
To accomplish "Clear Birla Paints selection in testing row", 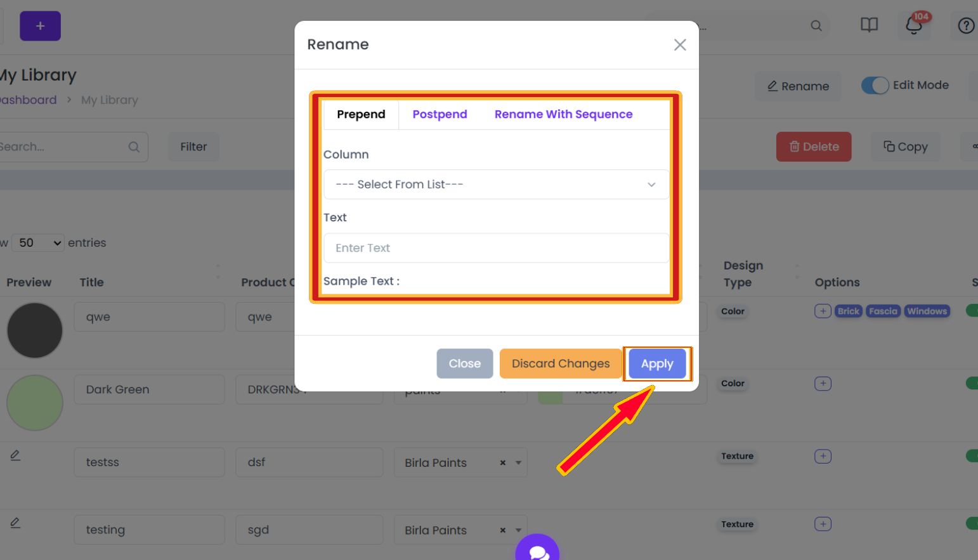I will tap(502, 530).
